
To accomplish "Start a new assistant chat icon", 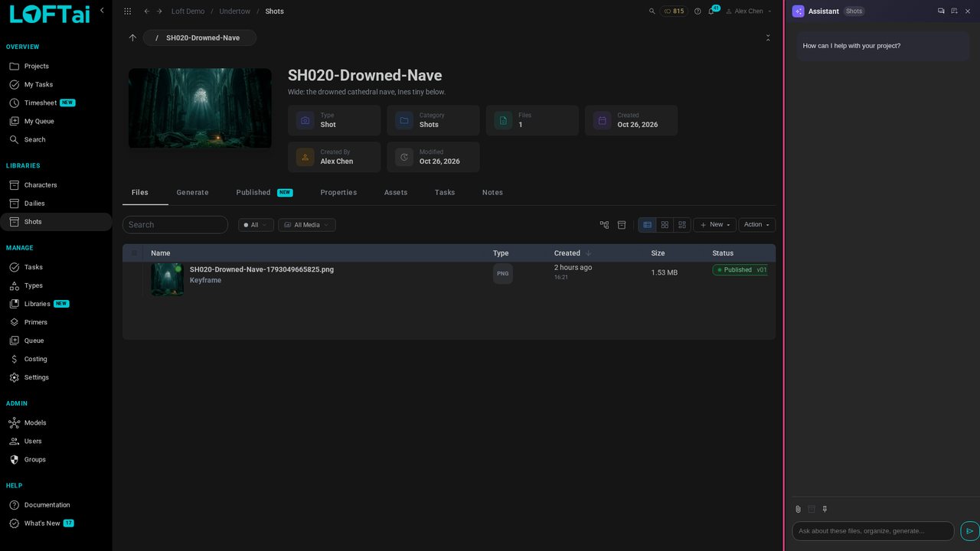I will 954,11.
